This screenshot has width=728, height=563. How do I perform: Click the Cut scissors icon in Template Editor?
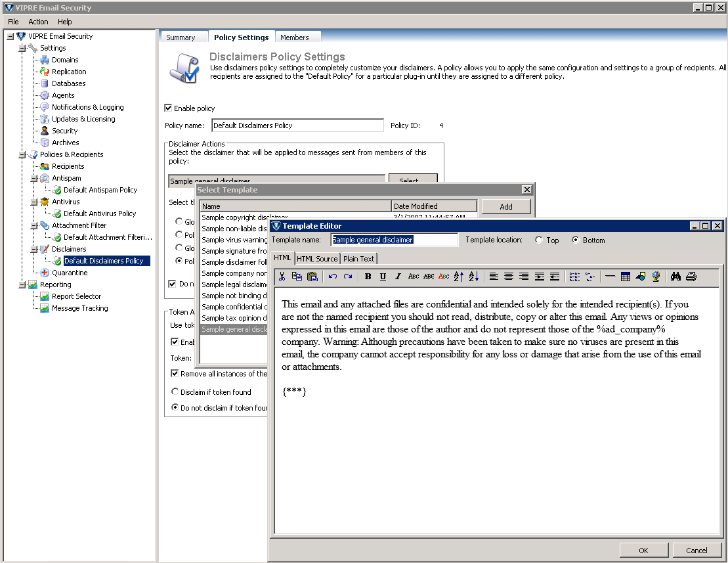[282, 277]
